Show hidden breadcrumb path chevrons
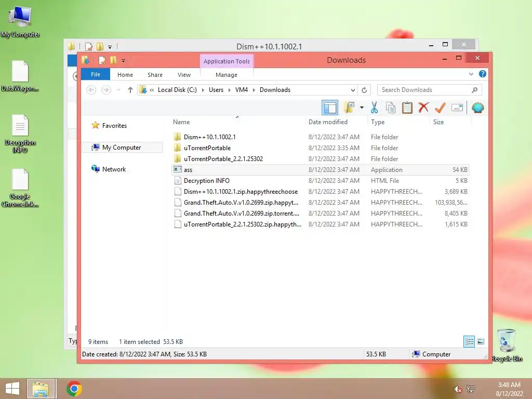The image size is (532, 399). pos(152,90)
